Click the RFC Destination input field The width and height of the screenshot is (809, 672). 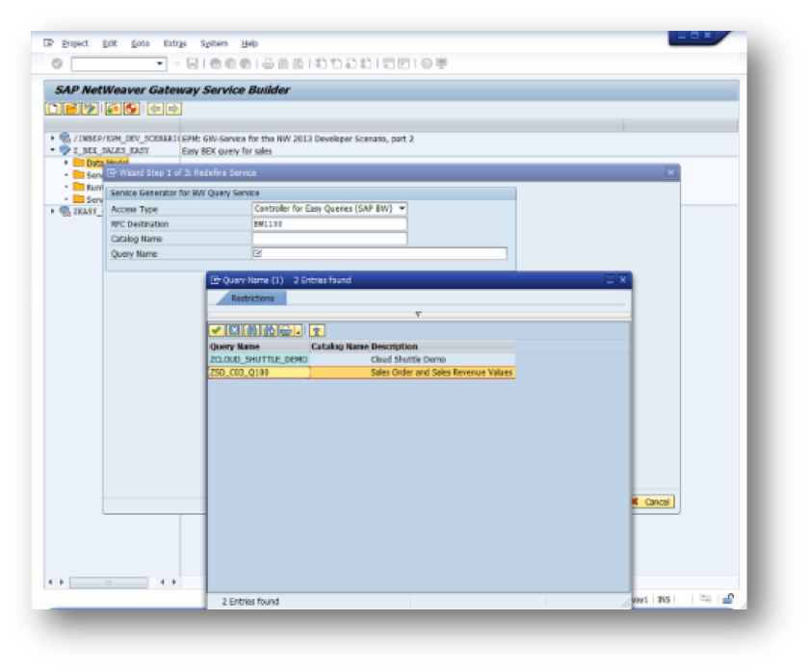pos(329,223)
